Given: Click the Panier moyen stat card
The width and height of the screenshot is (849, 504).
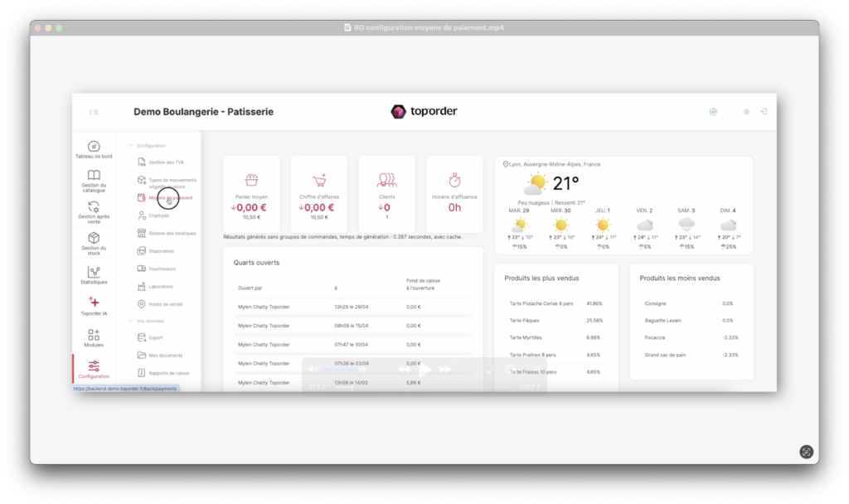Looking at the screenshot, I should click(251, 195).
